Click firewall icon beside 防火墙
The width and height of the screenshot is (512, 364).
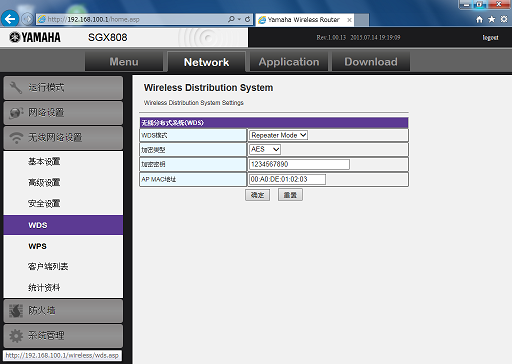[x=16, y=311]
